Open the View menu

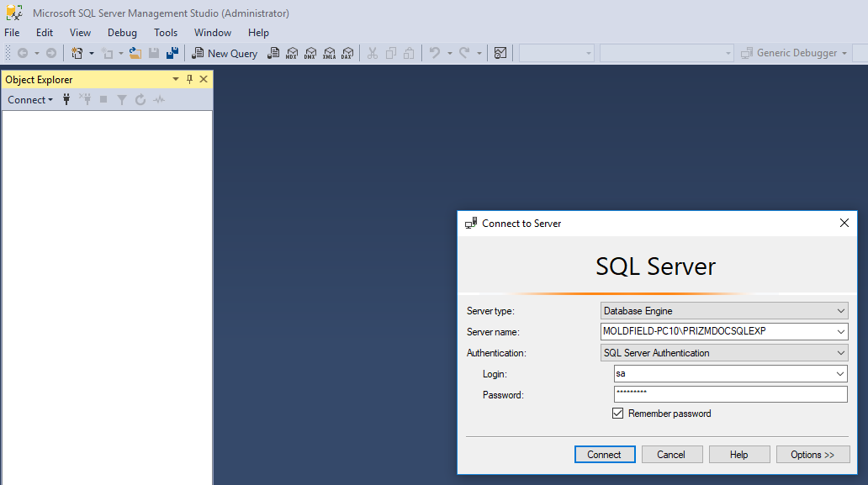point(80,33)
